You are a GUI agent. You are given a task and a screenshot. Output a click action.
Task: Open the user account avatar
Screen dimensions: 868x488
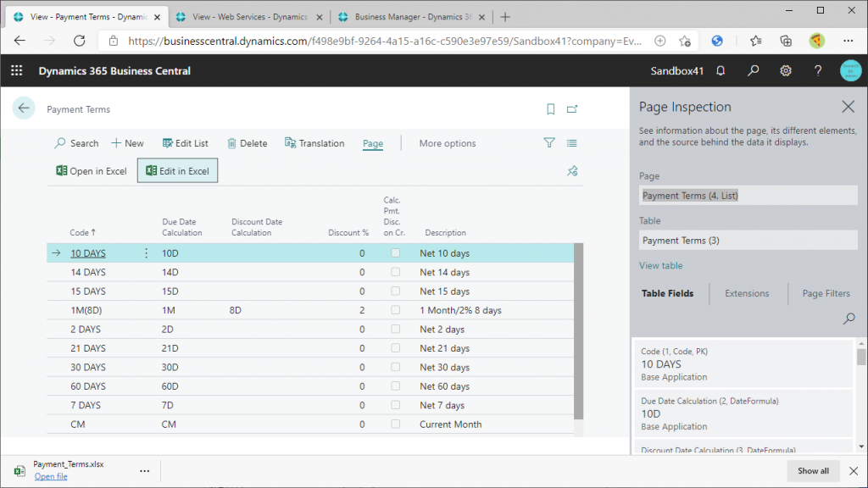(x=850, y=71)
